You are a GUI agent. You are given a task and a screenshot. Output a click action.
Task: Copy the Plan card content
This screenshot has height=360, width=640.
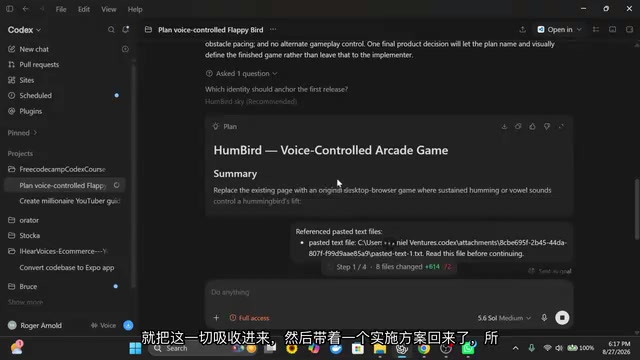click(518, 127)
